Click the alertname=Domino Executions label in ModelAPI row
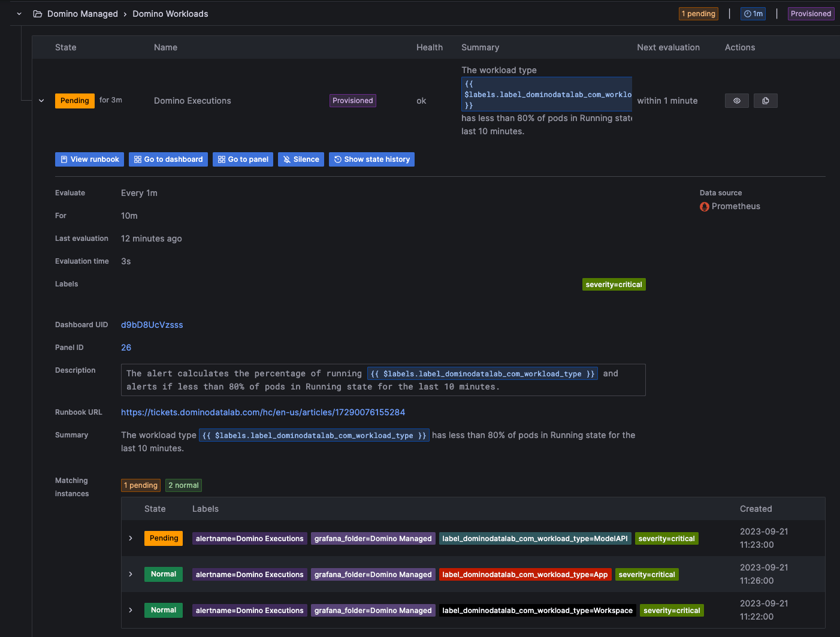Image resolution: width=840 pixels, height=637 pixels. point(250,539)
